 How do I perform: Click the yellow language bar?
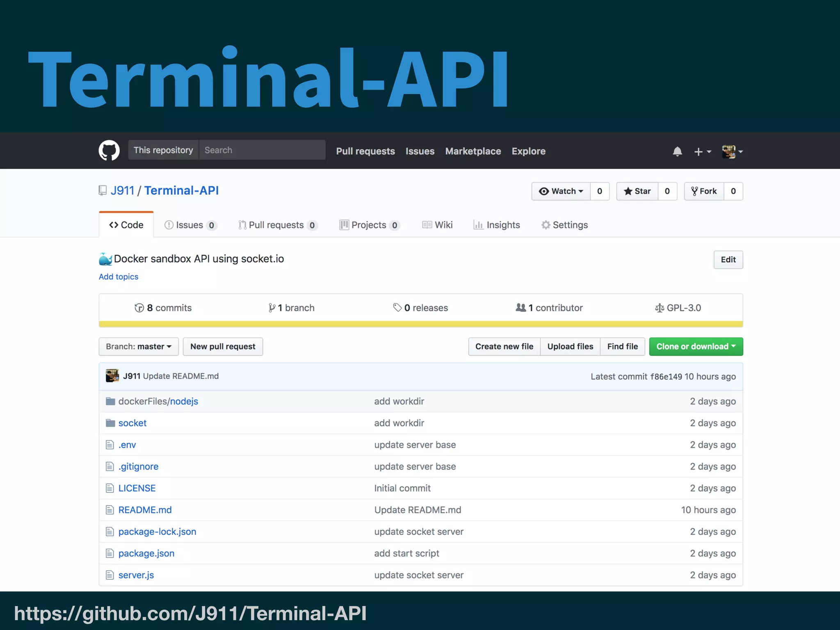click(421, 324)
